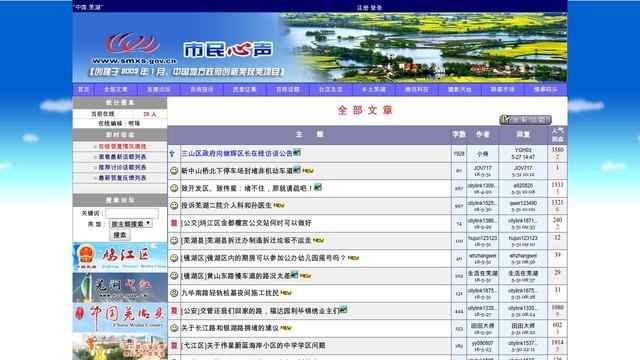Open the post 芜湖县拆迁办制造拆迁垃圾不运走
640x360 pixels.
click(x=246, y=240)
